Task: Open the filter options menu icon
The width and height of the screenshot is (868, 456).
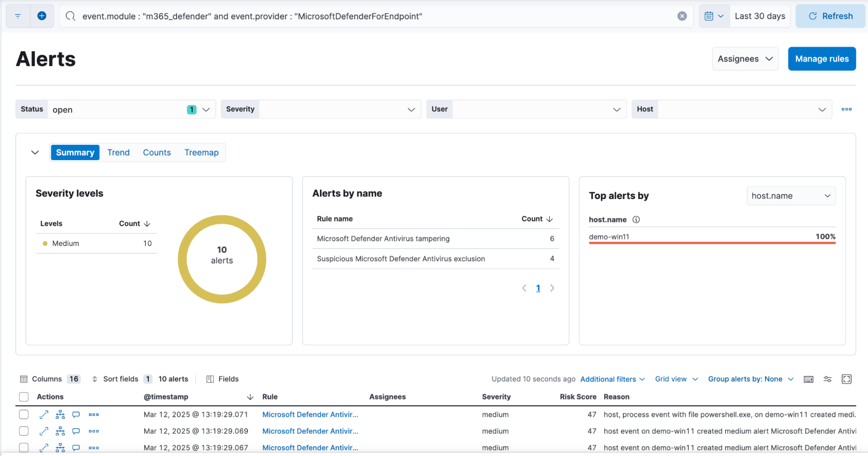Action: [x=18, y=16]
